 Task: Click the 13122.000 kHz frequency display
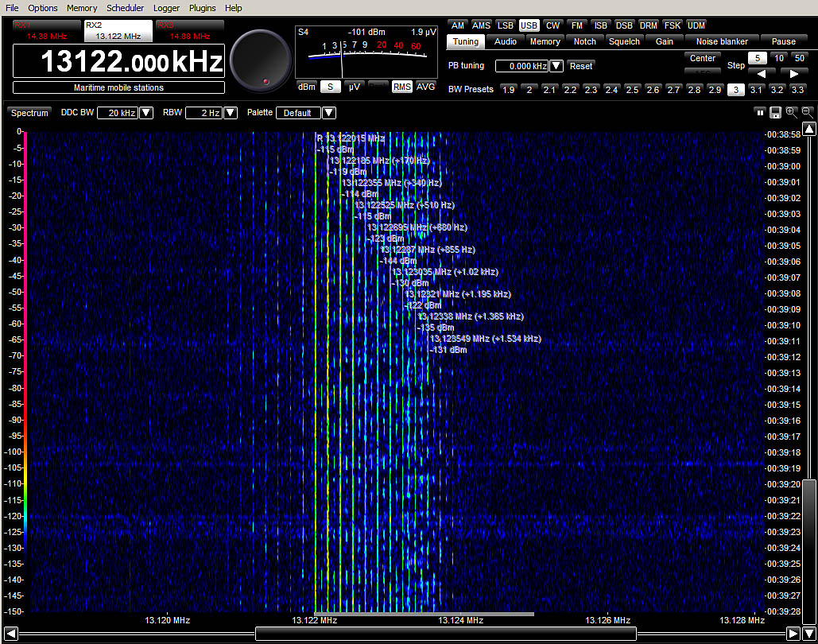pyautogui.click(x=119, y=61)
